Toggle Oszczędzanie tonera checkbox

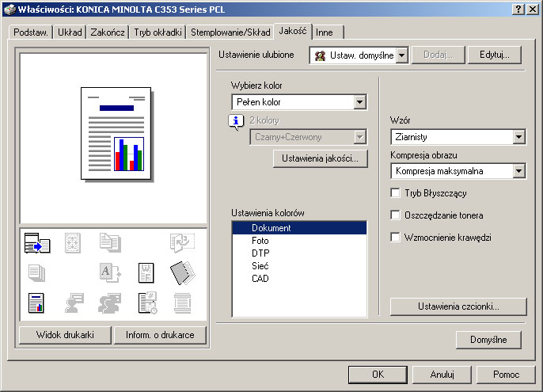tap(395, 215)
